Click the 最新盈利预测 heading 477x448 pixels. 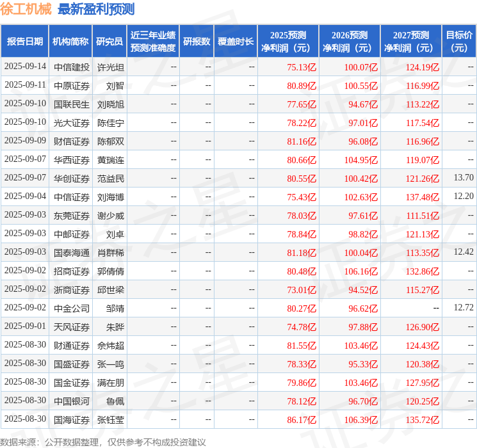click(96, 9)
